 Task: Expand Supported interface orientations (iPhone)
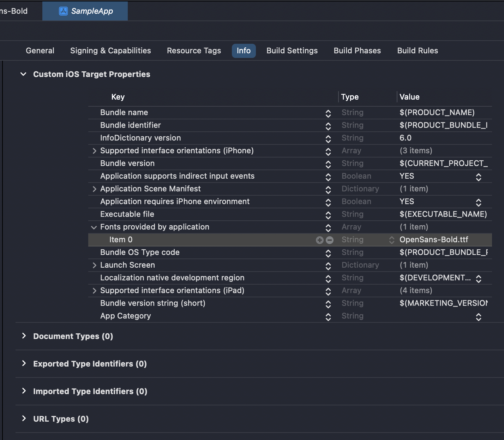94,150
